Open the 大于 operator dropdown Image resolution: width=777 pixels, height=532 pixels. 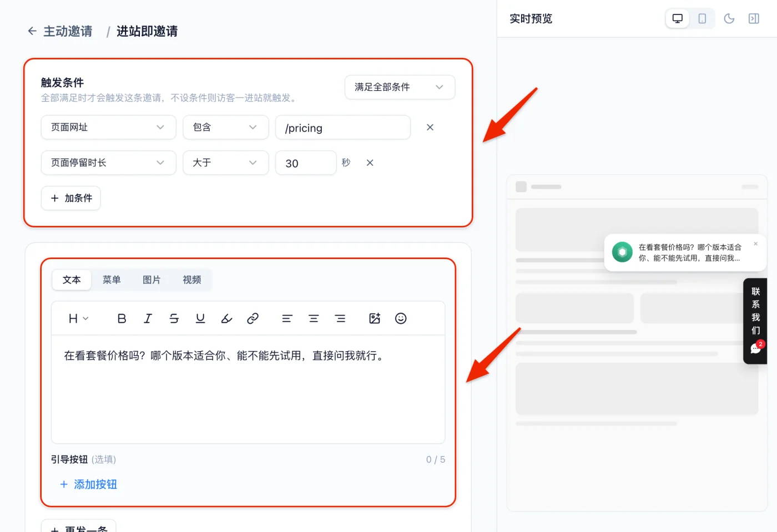click(x=226, y=163)
